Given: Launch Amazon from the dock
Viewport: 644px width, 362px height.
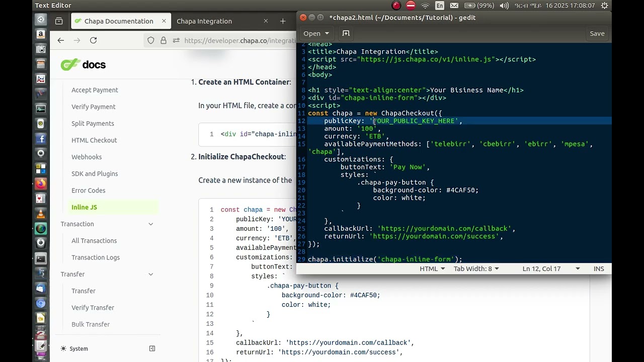Looking at the screenshot, I should click(x=41, y=35).
